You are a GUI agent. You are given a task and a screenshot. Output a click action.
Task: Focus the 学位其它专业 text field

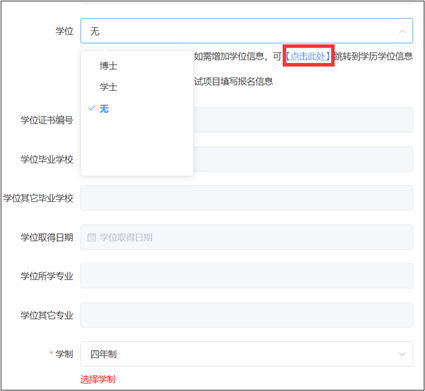[x=247, y=315]
